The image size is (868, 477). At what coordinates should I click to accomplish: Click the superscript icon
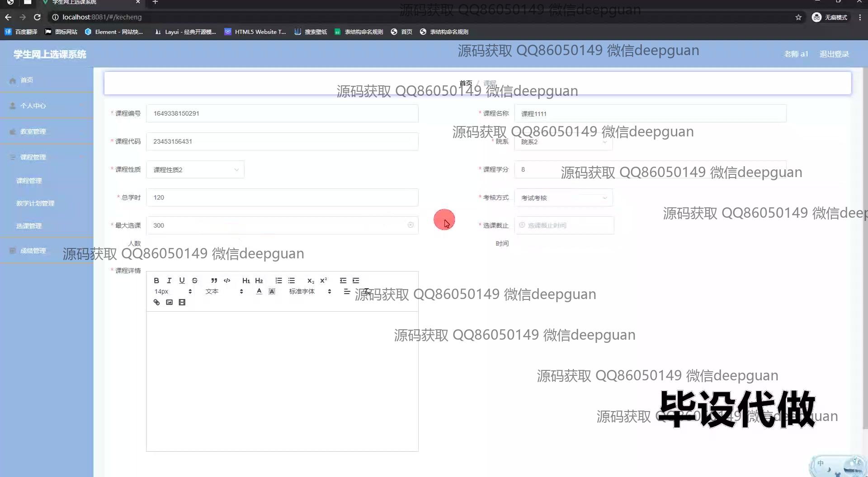click(324, 281)
